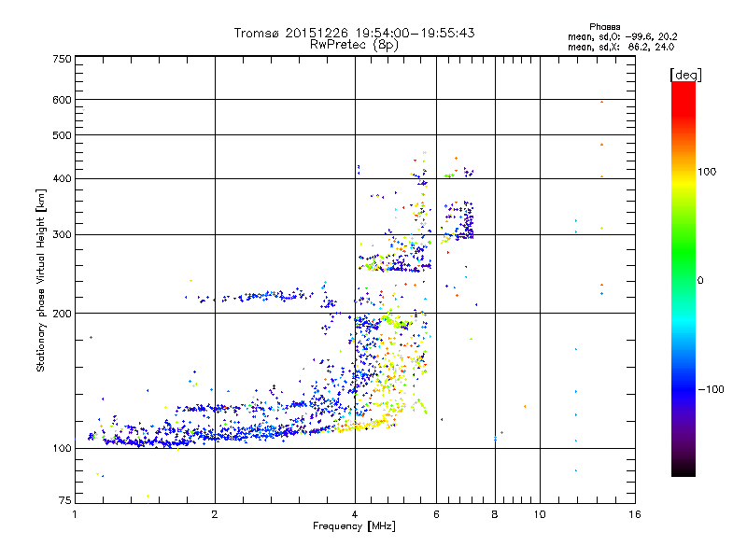Viewport: 747px width, 560px height.
Task: Click the '500' y-axis tick label
Action: (62, 135)
